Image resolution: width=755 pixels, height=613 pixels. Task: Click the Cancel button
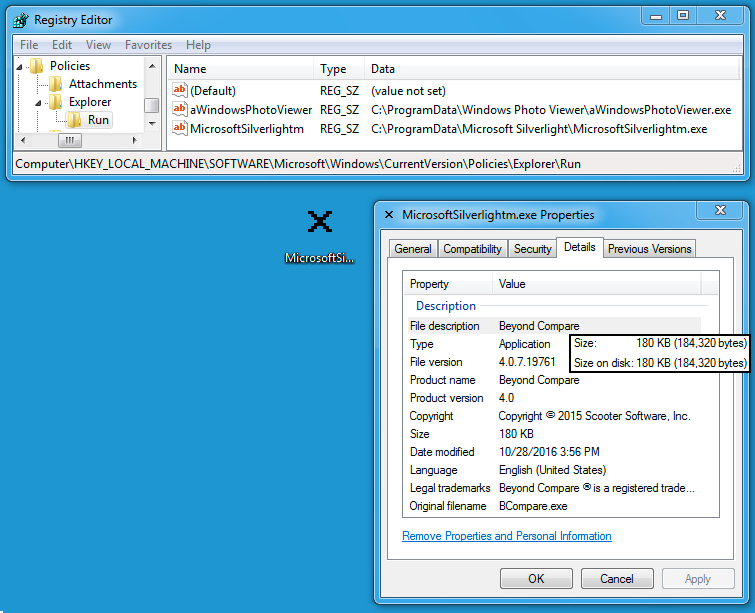point(617,578)
